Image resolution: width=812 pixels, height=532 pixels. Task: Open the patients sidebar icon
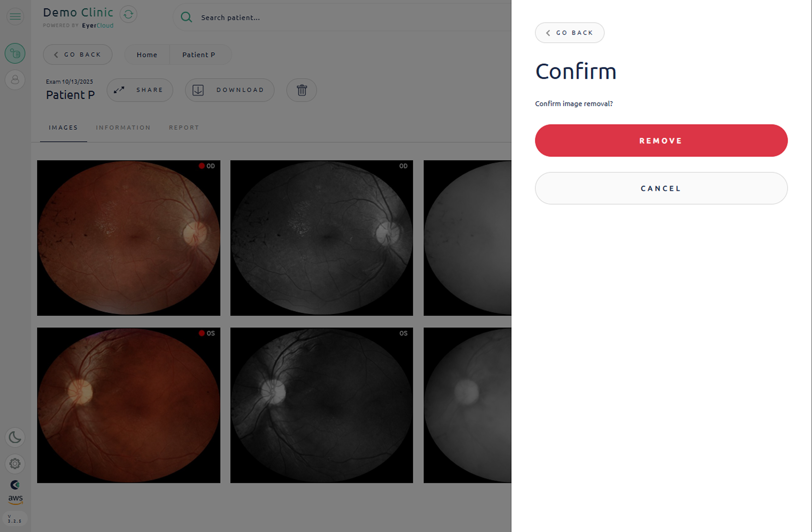click(x=15, y=80)
